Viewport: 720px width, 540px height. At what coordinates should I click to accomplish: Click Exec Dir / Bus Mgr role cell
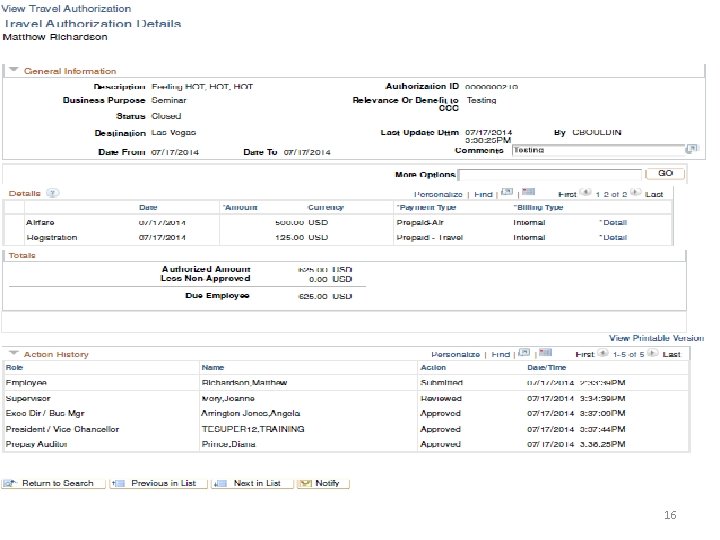coord(45,413)
